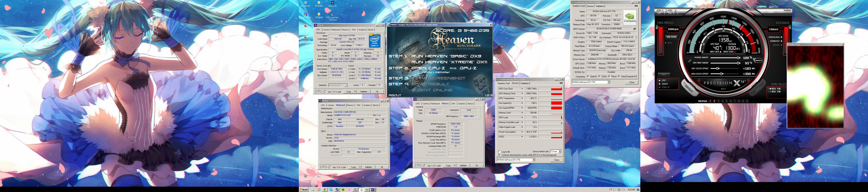Open Validation tab in GPU-Z Sensors window

[525, 83]
